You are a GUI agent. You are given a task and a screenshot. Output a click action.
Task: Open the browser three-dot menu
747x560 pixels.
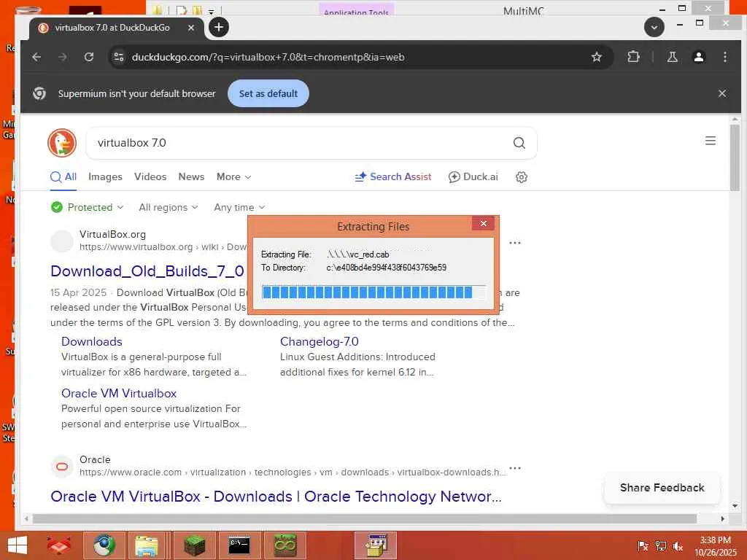724,57
